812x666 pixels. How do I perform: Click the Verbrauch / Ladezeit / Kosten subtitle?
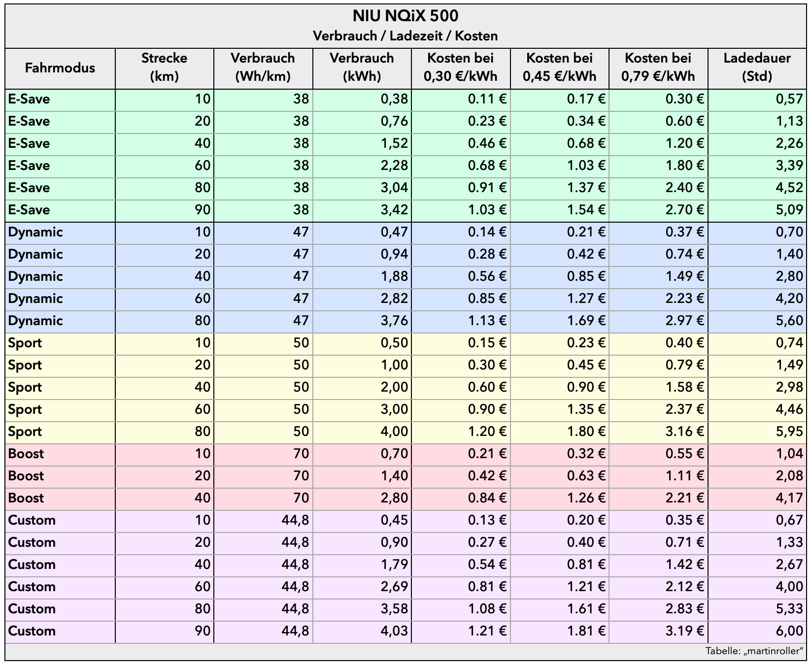pos(405,36)
